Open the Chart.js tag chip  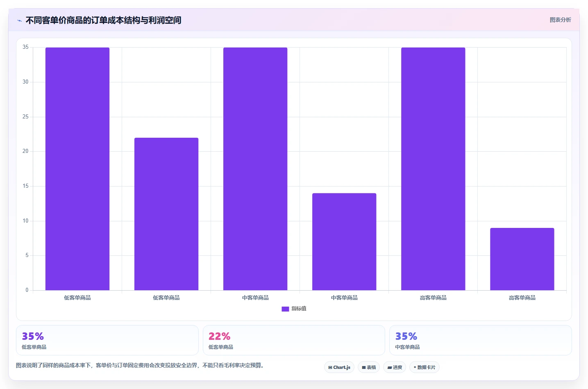point(339,367)
